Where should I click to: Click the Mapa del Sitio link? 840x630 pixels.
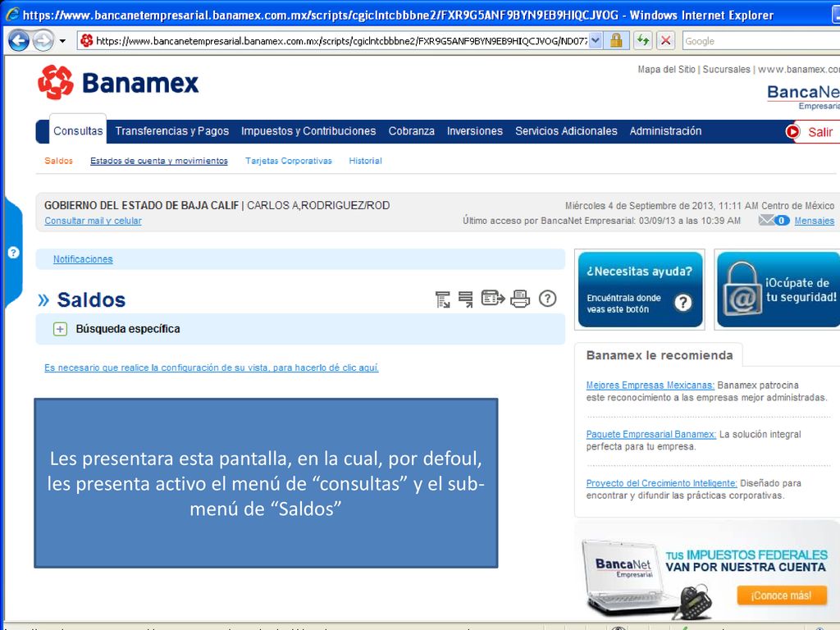666,70
